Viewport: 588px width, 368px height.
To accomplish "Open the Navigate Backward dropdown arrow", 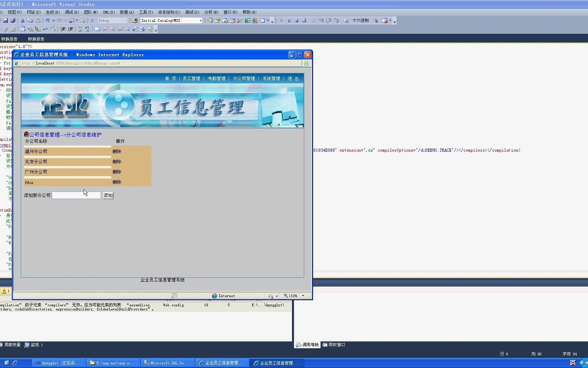I will pyautogui.click(x=77, y=20).
